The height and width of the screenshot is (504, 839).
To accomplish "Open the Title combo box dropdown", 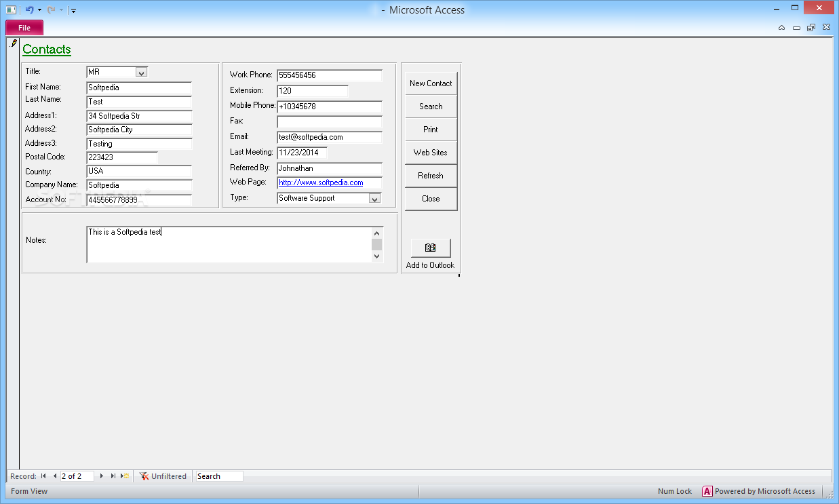I will coord(141,72).
